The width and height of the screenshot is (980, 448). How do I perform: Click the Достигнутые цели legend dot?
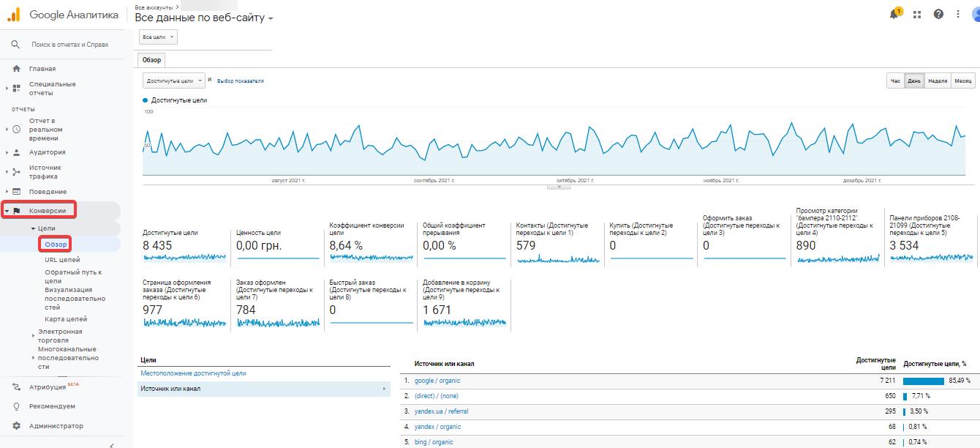coord(146,100)
